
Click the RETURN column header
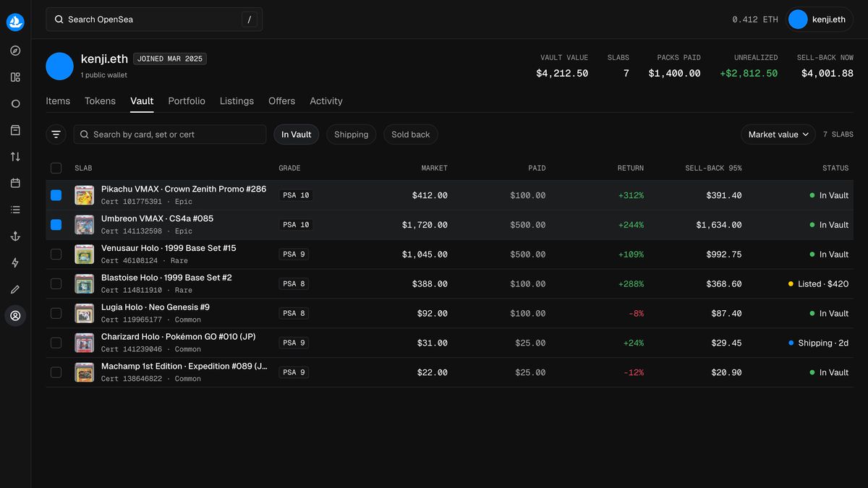[630, 168]
